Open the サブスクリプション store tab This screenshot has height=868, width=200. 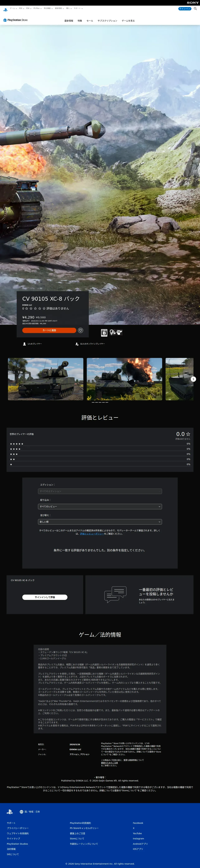pos(108,21)
